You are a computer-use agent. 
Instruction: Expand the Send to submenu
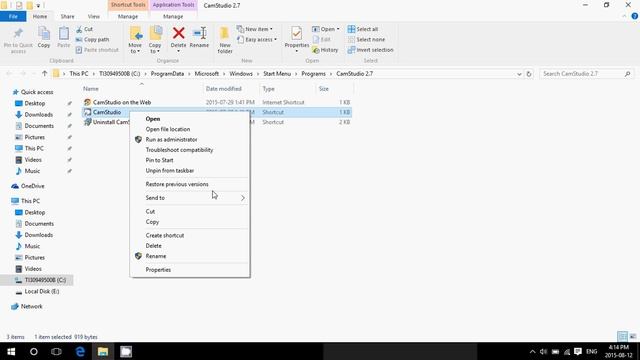coord(190,198)
